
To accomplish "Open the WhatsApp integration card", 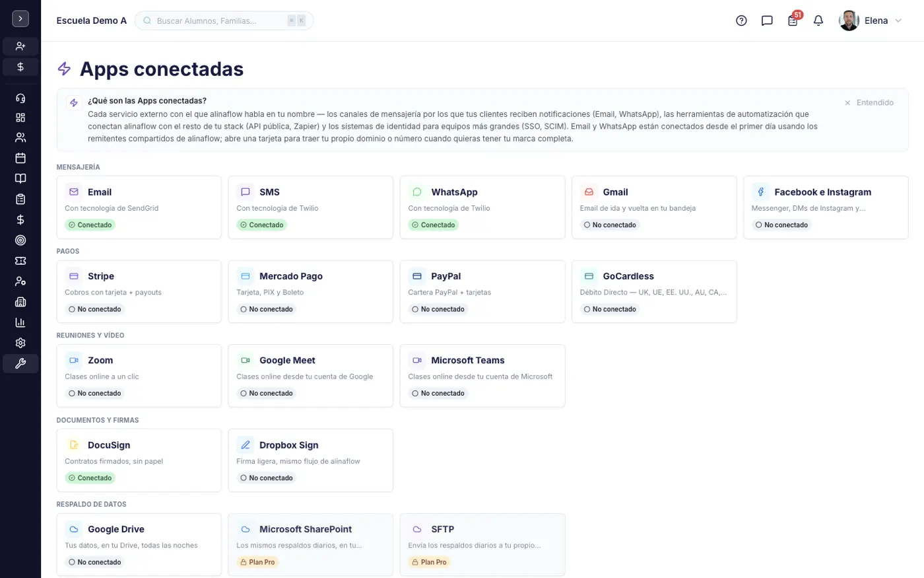I will (482, 207).
